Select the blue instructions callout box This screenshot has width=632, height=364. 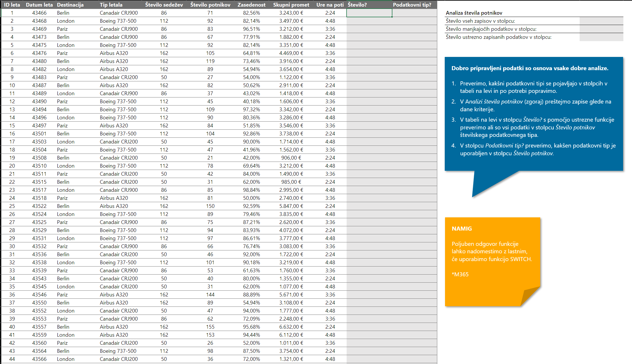(534, 114)
